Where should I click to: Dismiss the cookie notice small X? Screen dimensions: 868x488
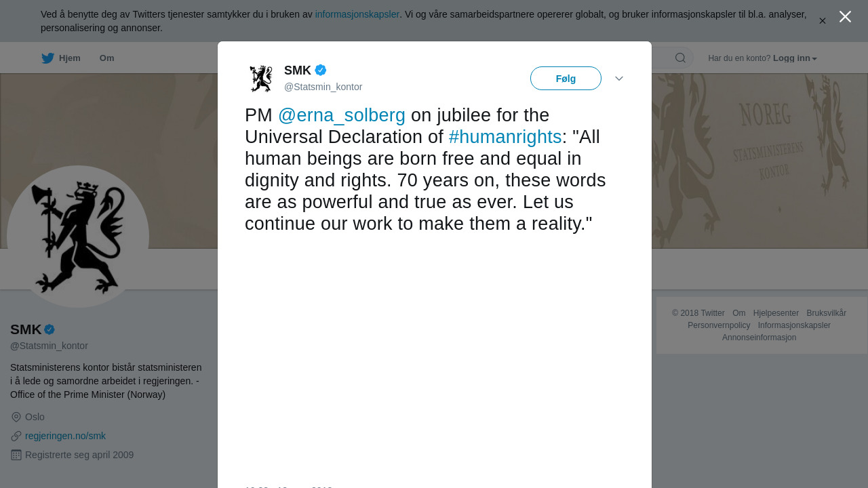[823, 21]
